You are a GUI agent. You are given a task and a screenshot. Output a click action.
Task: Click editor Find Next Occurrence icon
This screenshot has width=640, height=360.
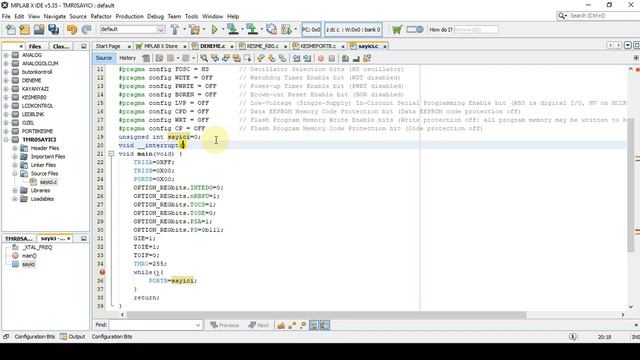226,58
